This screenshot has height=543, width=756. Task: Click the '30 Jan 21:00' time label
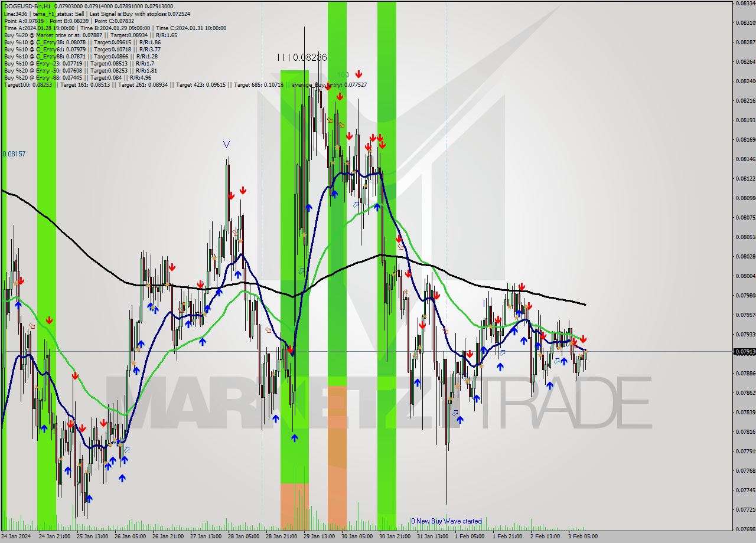[x=395, y=537]
